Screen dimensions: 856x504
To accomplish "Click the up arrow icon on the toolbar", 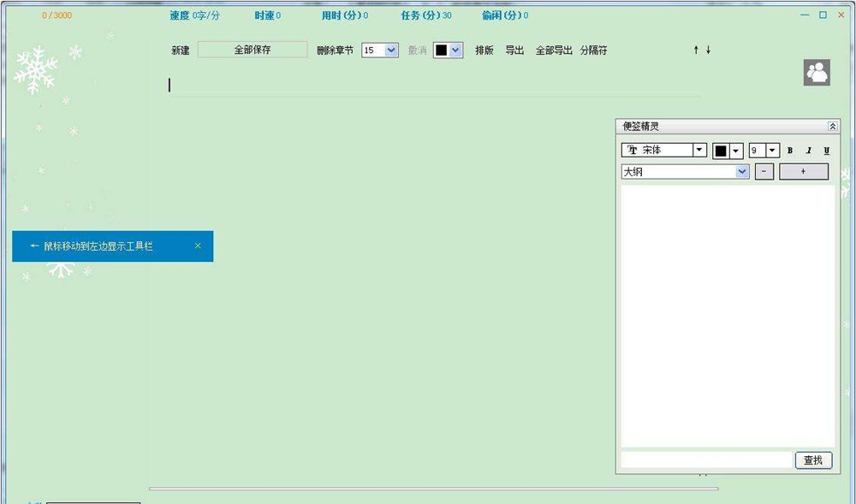I will point(695,50).
